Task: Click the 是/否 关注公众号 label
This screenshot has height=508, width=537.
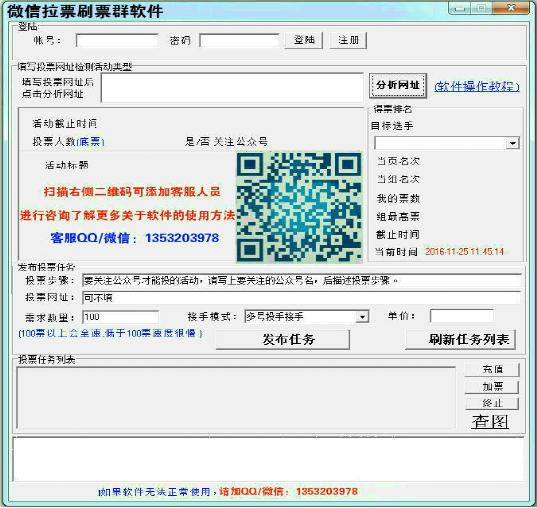Action: [x=226, y=141]
